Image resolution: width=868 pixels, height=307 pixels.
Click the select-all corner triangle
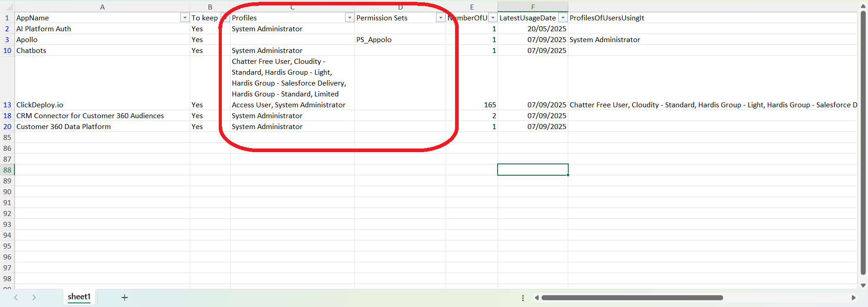coord(10,7)
